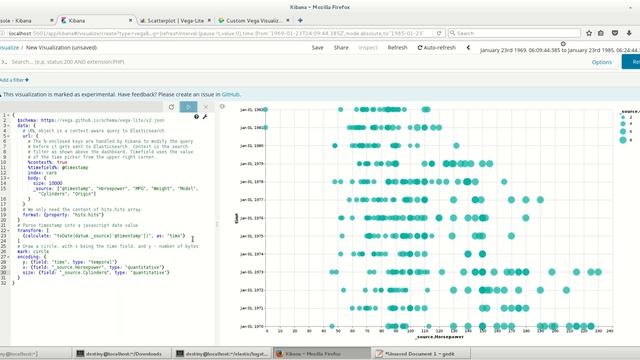
Task: Open the Auto-refresh settings
Action: pos(436,48)
